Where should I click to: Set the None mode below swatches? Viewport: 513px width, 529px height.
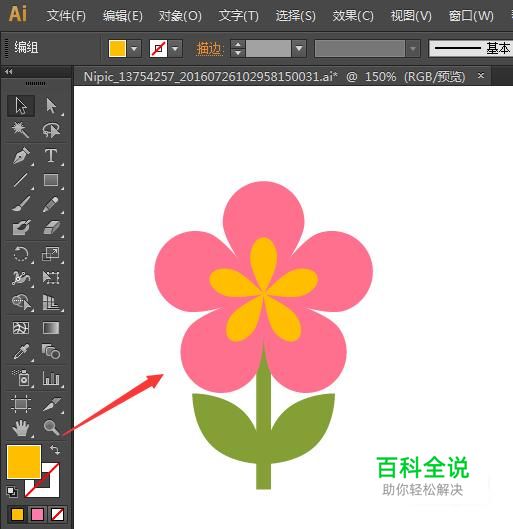click(57, 514)
